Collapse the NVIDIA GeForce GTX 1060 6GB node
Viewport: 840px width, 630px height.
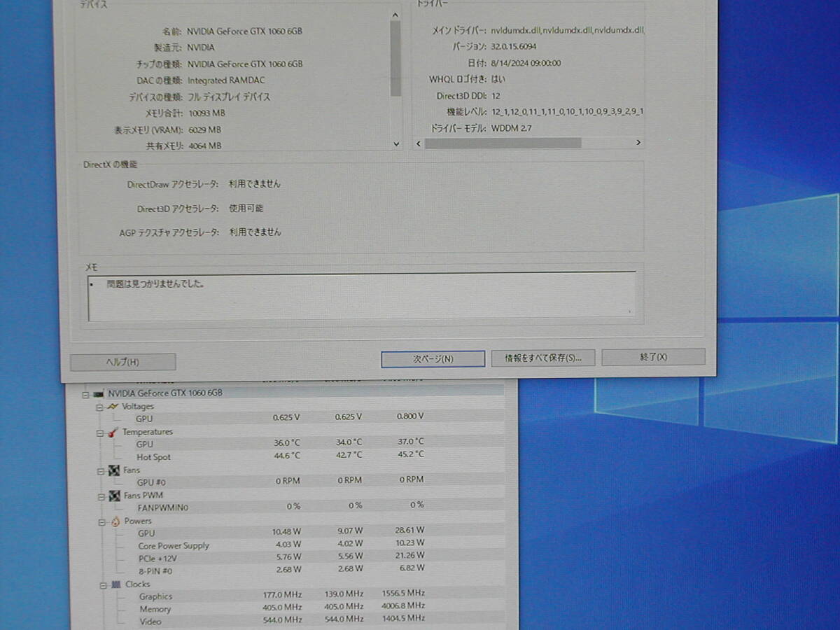85,394
